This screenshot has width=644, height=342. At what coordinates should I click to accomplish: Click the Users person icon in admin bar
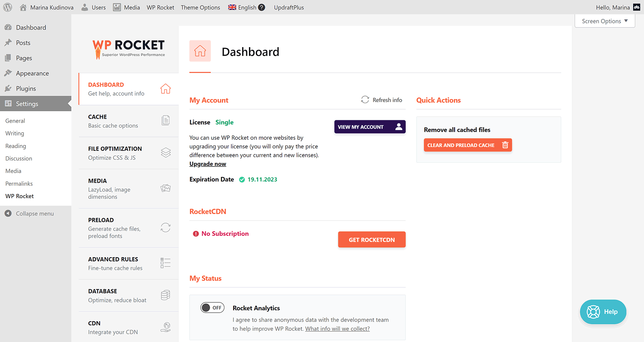pos(85,7)
